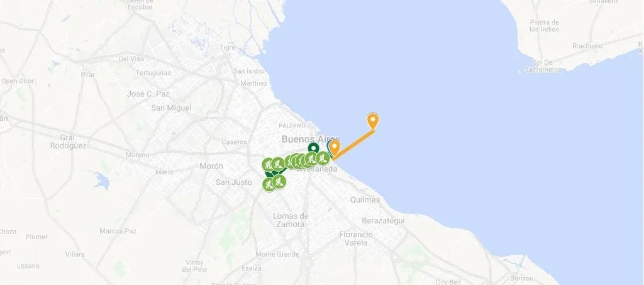Click the San Miguel label
The image size is (644, 285).
pos(171,108)
